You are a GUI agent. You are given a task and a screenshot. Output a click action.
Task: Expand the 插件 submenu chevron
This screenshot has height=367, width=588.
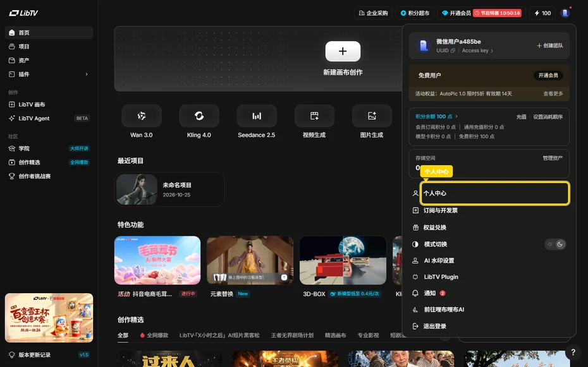[x=87, y=74]
